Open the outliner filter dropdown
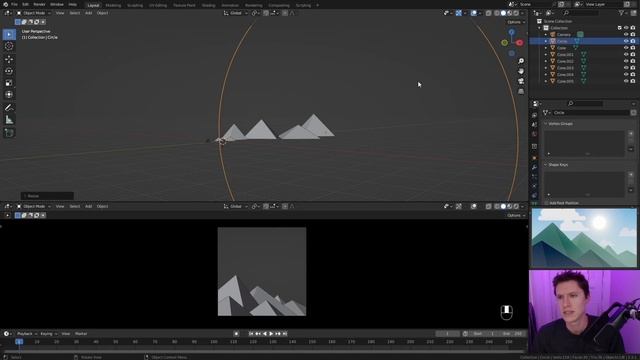640x360 pixels. tap(623, 13)
